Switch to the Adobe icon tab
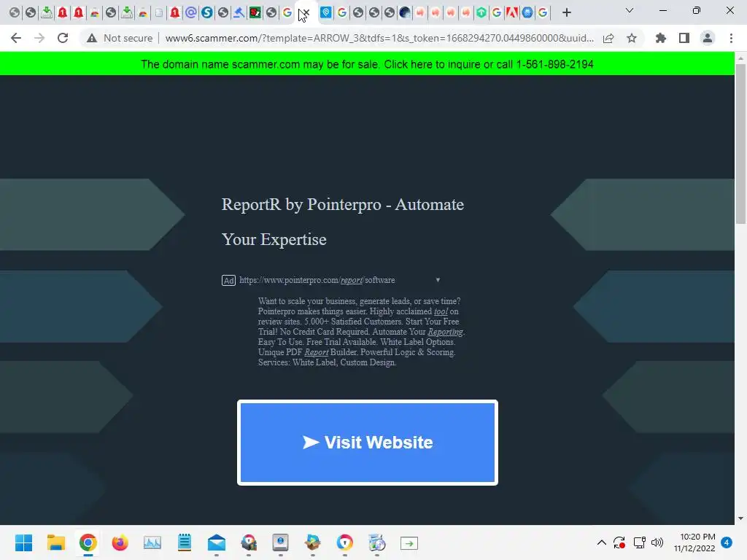Screen dimensions: 747x560 point(511,12)
